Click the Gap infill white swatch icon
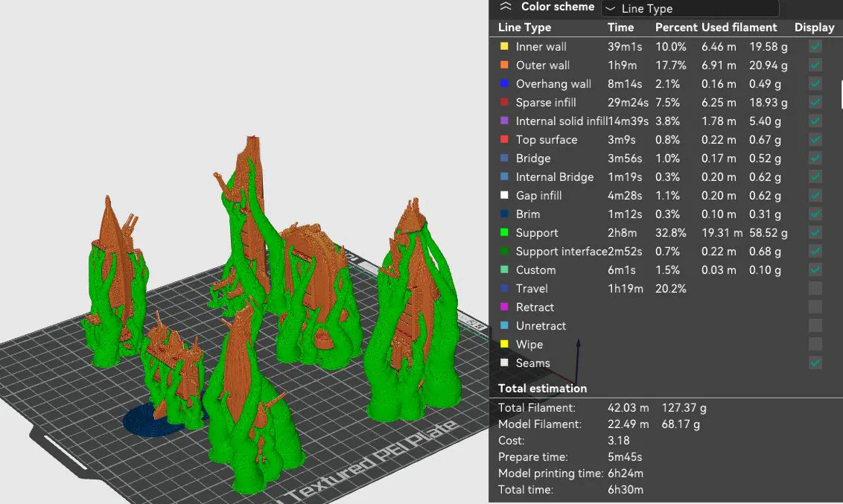The image size is (843, 504). [x=504, y=195]
